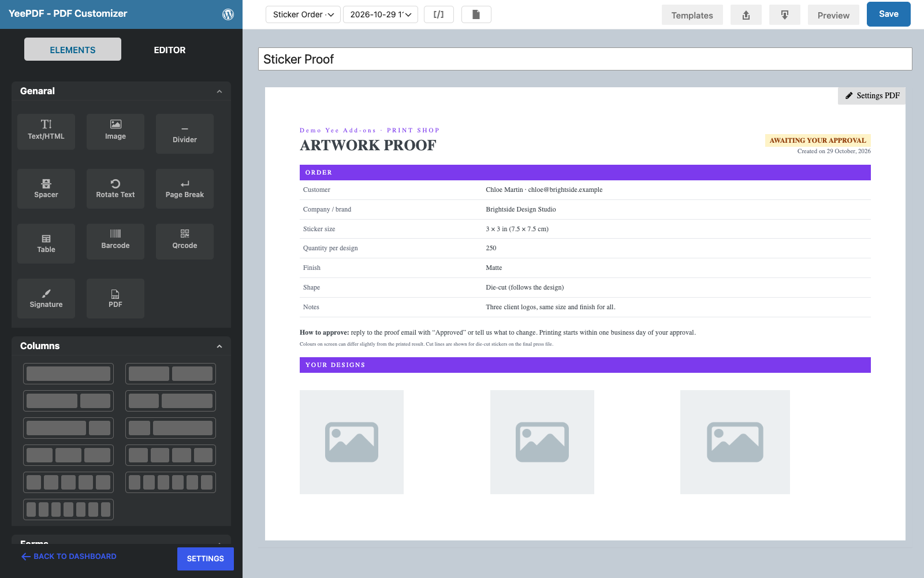Add a Qrcode element
This screenshot has width=924, height=578.
click(x=185, y=241)
